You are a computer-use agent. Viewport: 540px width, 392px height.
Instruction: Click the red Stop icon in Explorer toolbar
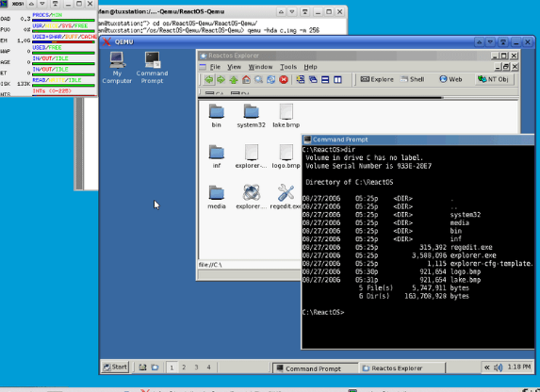point(284,79)
